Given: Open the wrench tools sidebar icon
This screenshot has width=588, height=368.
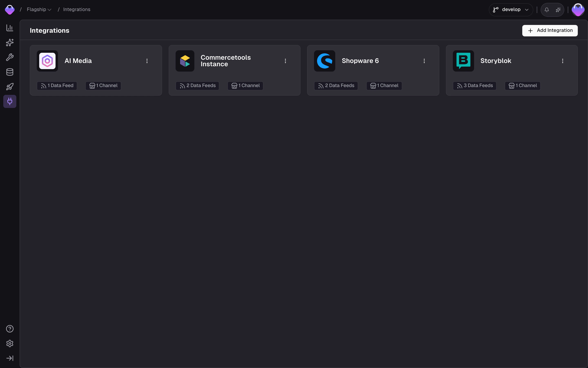Looking at the screenshot, I should 10,57.
